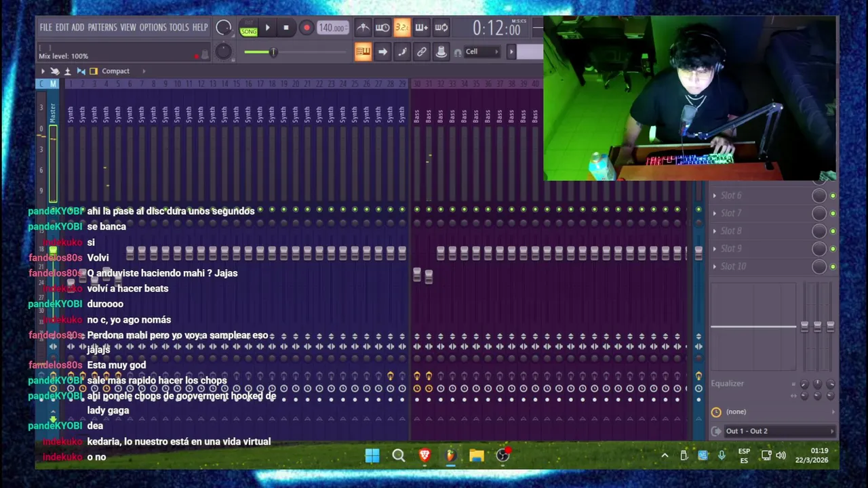Image resolution: width=868 pixels, height=488 pixels.
Task: Toggle multilink to controllers knob icon
Action: (x=441, y=52)
